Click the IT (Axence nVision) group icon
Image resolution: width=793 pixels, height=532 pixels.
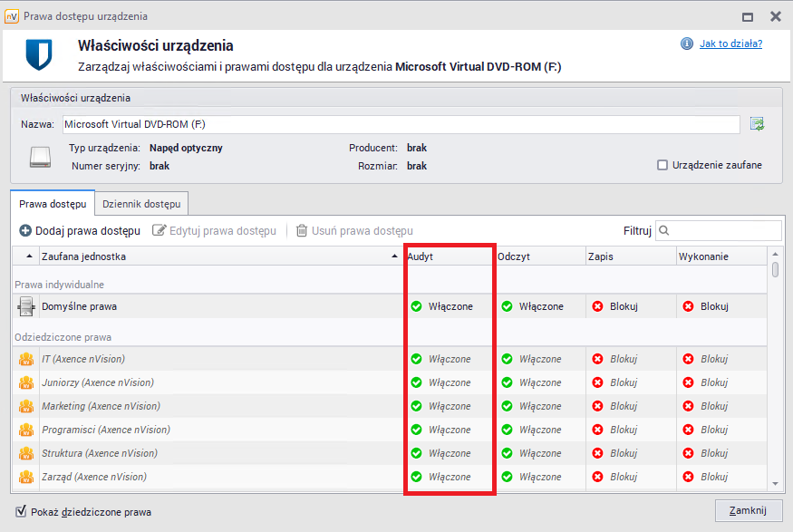(x=26, y=359)
